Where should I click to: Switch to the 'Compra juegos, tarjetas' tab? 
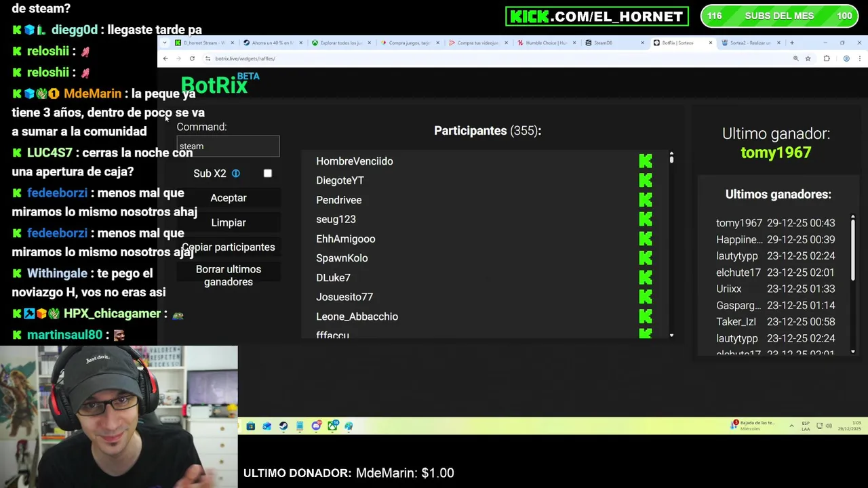tap(410, 43)
